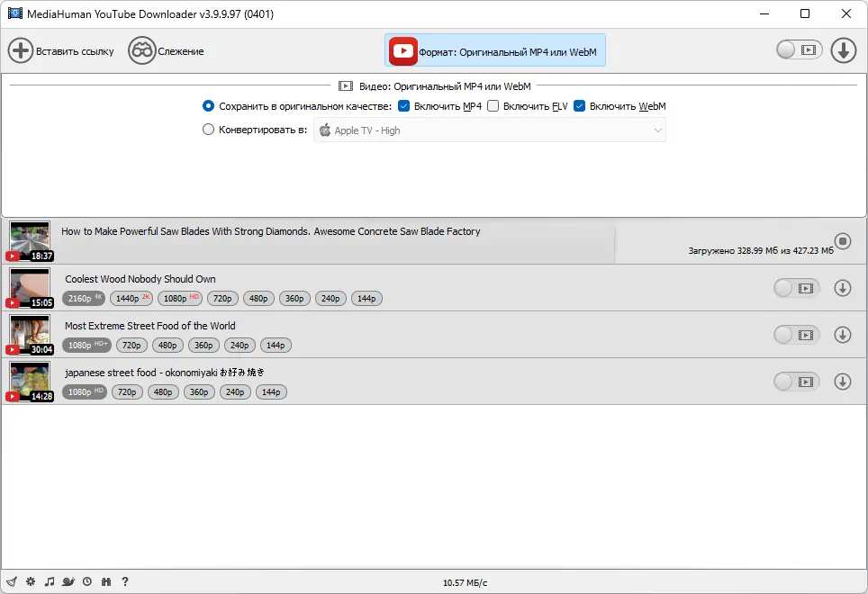Check Включить FLV checkbox
The width and height of the screenshot is (868, 594).
tap(493, 105)
